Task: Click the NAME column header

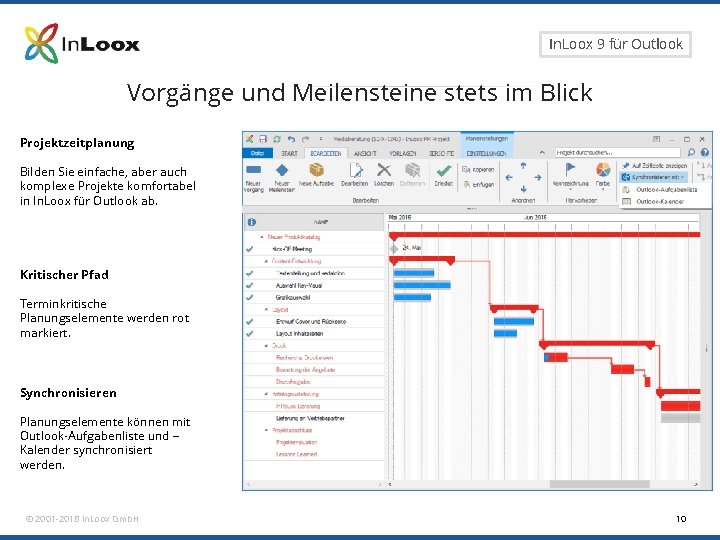Action: pos(321,222)
